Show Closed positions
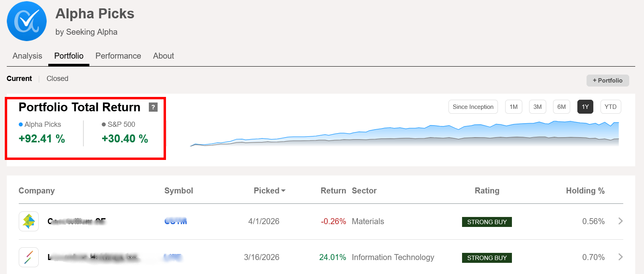This screenshot has width=644, height=274. point(57,79)
